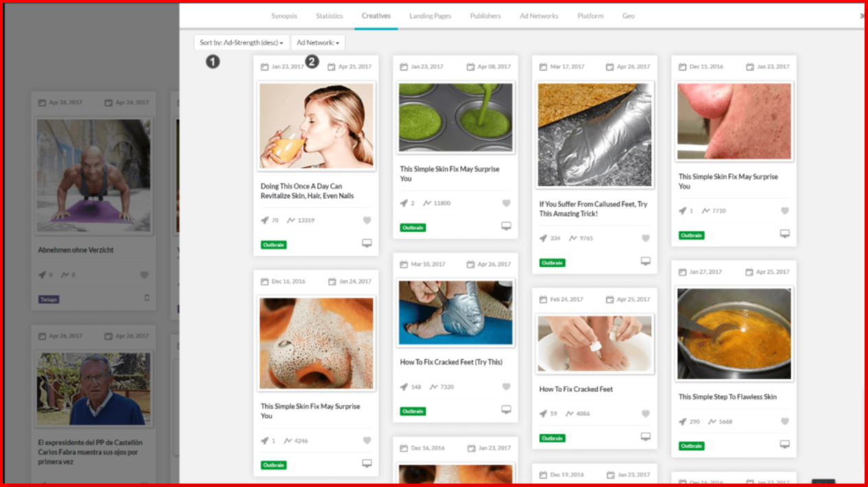This screenshot has width=868, height=487.
Task: Like the Simple Step To Flawless Skin ad
Action: click(785, 422)
